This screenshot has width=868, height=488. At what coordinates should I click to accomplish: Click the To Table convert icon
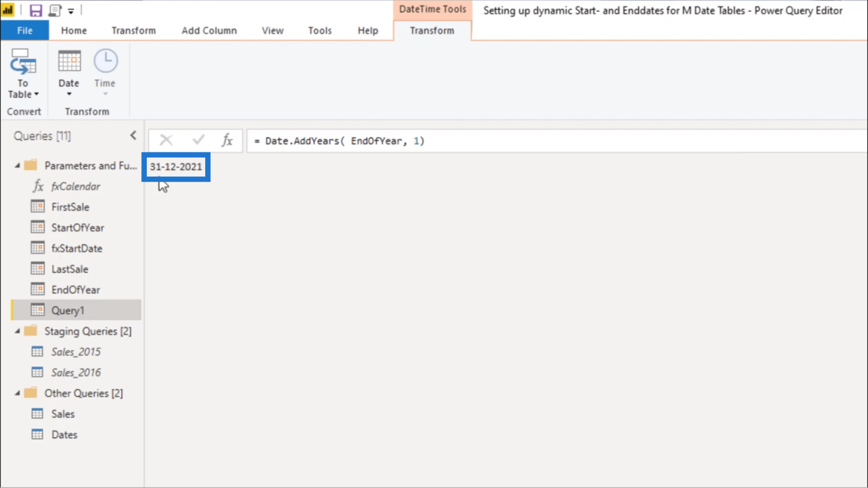[23, 61]
